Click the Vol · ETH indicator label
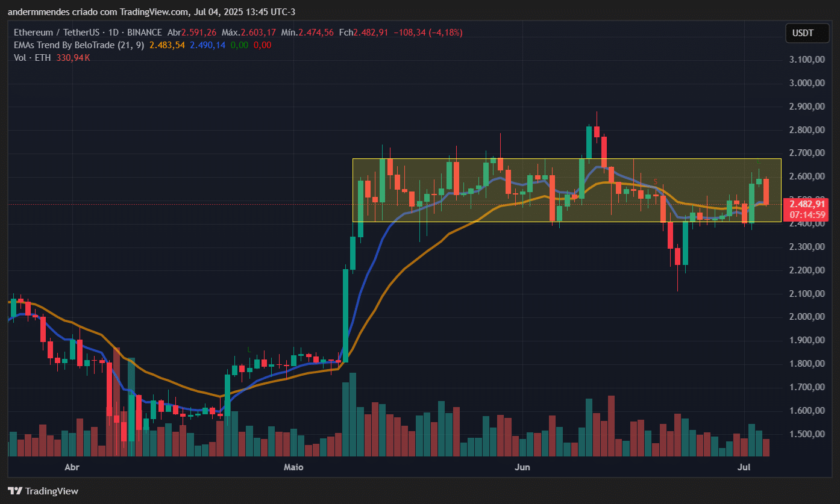Screen dimensions: 840x504 (33, 58)
